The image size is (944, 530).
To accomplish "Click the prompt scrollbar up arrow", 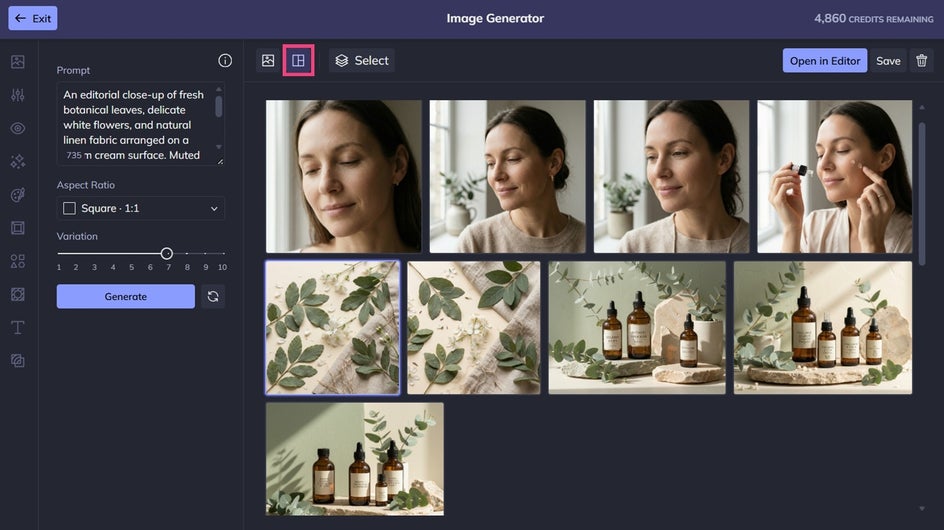I will tap(219, 89).
